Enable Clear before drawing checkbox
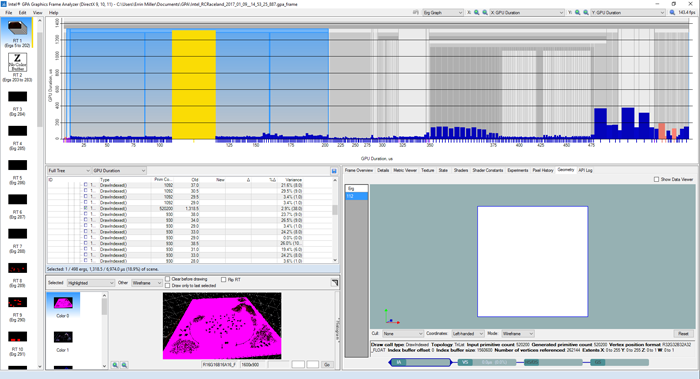 click(167, 279)
